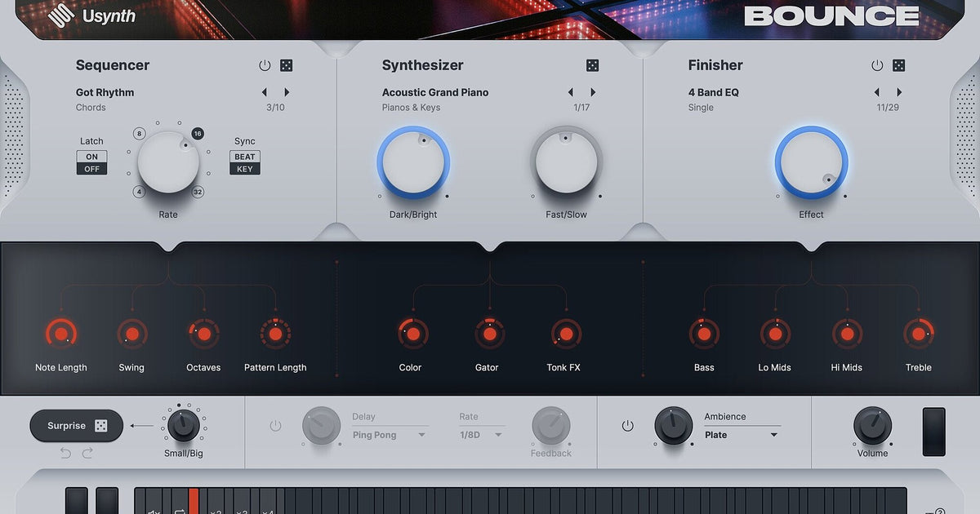Select rate value 8 on Rate dial
980x514 pixels.
click(x=140, y=133)
